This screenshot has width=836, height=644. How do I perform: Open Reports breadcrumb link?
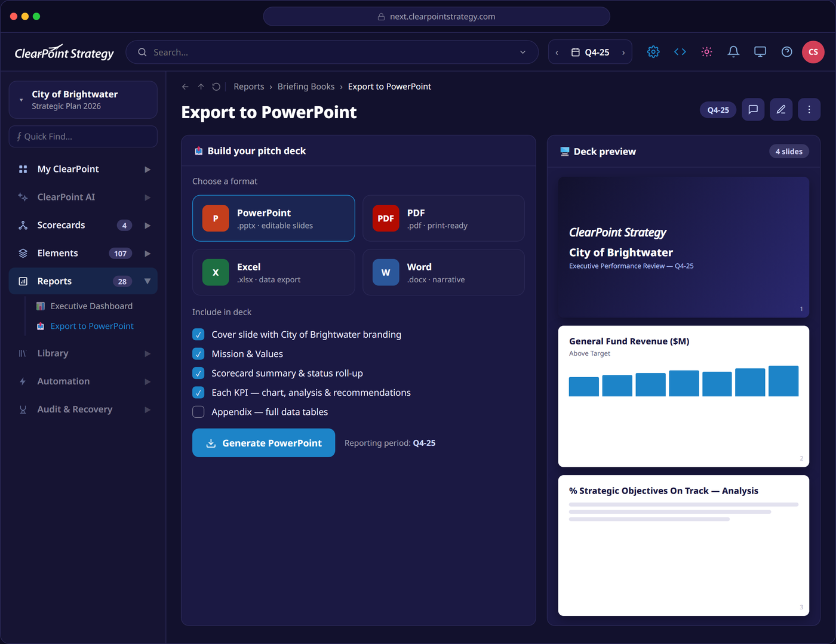tap(249, 87)
